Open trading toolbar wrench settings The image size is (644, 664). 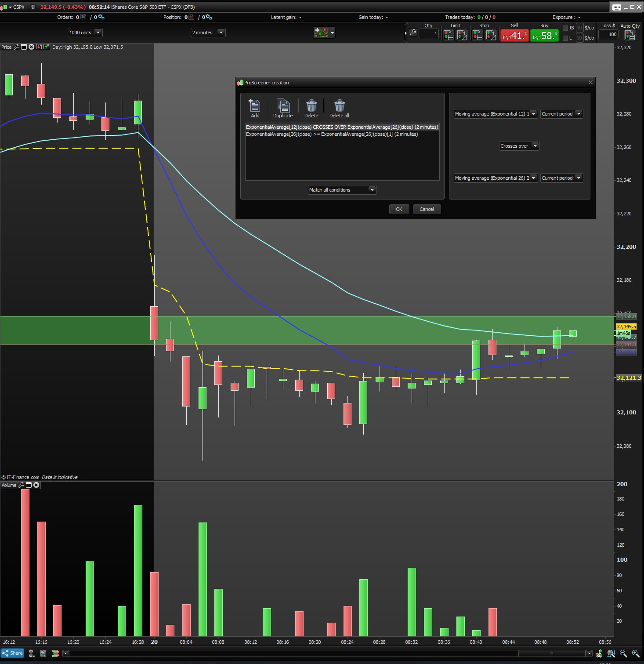pyautogui.click(x=413, y=33)
